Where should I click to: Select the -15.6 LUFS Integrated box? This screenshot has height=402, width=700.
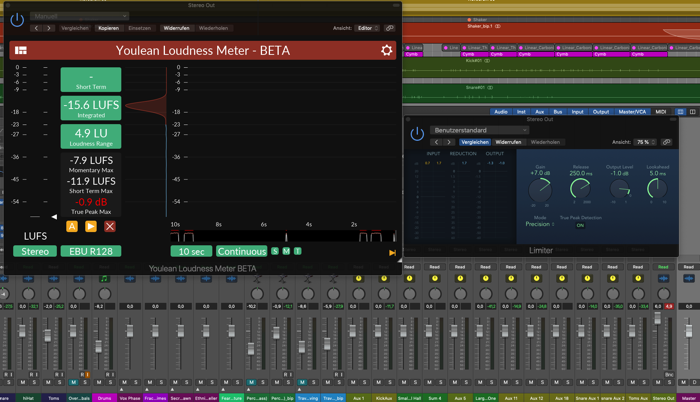pyautogui.click(x=91, y=108)
